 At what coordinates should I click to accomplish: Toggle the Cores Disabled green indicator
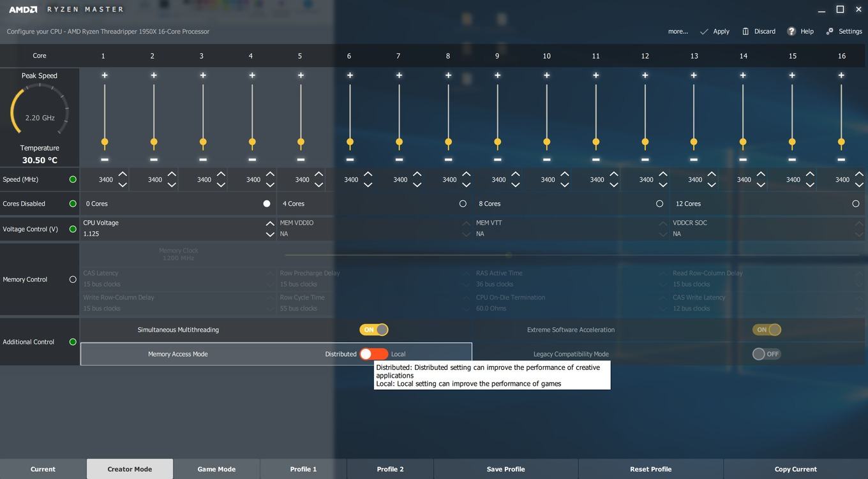coord(73,203)
